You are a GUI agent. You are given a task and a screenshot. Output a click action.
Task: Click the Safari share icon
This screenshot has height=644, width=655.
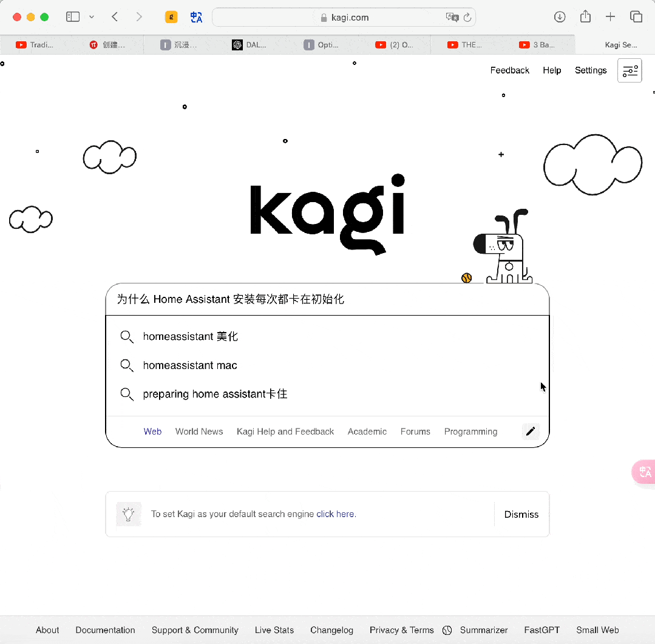585,16
